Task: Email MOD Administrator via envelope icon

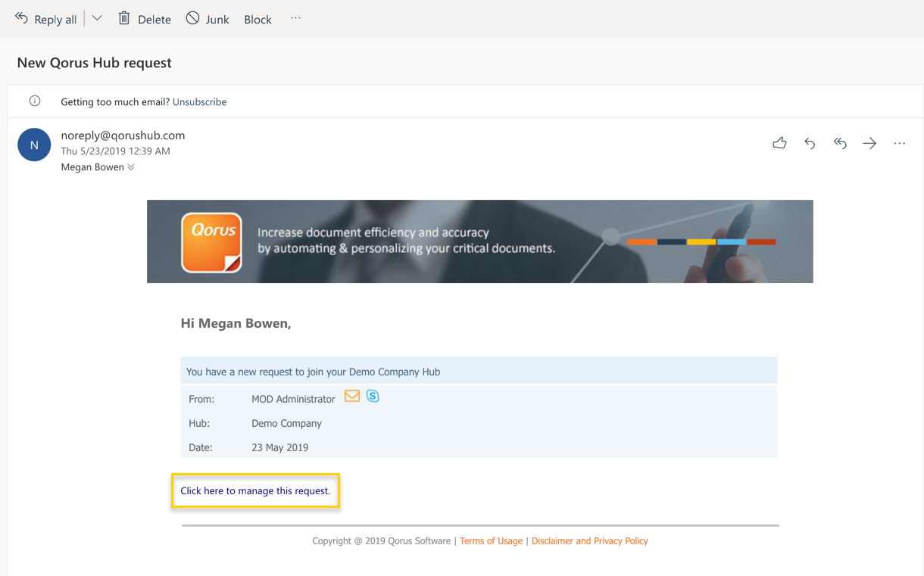Action: pyautogui.click(x=352, y=396)
